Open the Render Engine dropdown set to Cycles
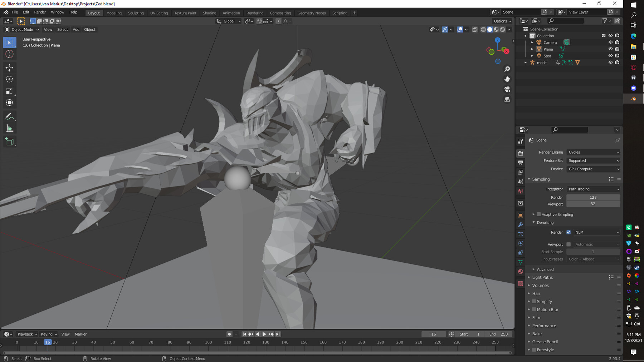The width and height of the screenshot is (644, 362). (593, 152)
